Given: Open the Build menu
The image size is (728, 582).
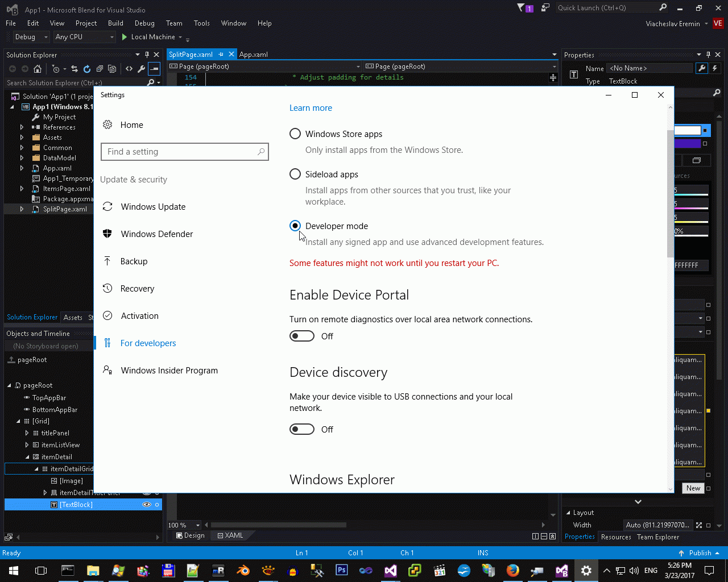Looking at the screenshot, I should click(x=115, y=23).
